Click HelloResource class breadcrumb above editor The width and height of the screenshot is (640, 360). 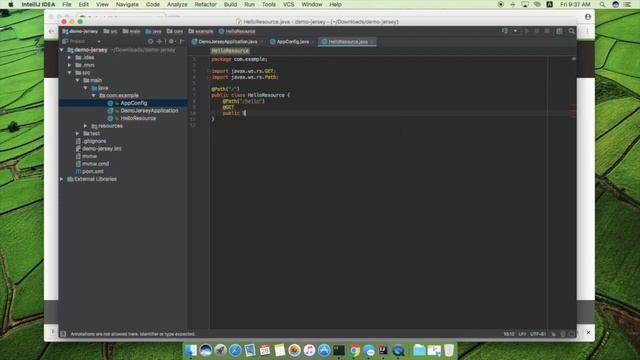point(230,51)
